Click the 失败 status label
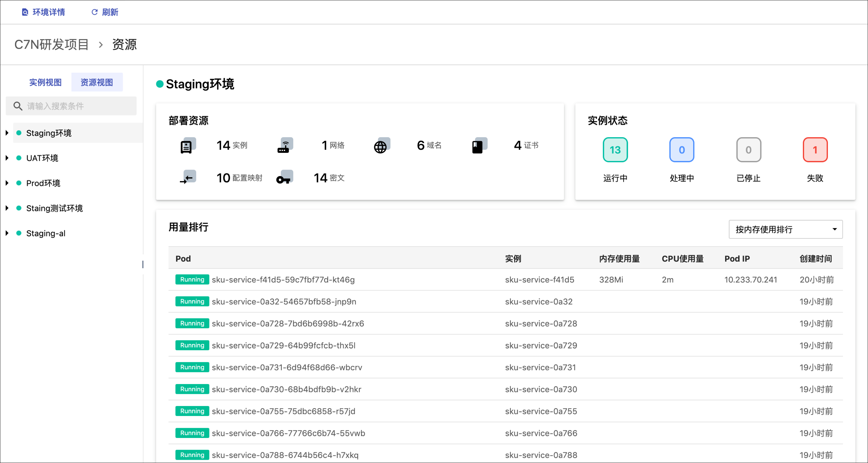This screenshot has width=868, height=463. 815,178
